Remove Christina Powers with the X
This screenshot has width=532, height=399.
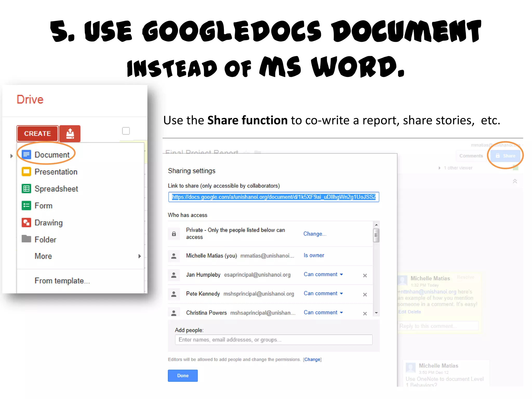click(x=365, y=314)
